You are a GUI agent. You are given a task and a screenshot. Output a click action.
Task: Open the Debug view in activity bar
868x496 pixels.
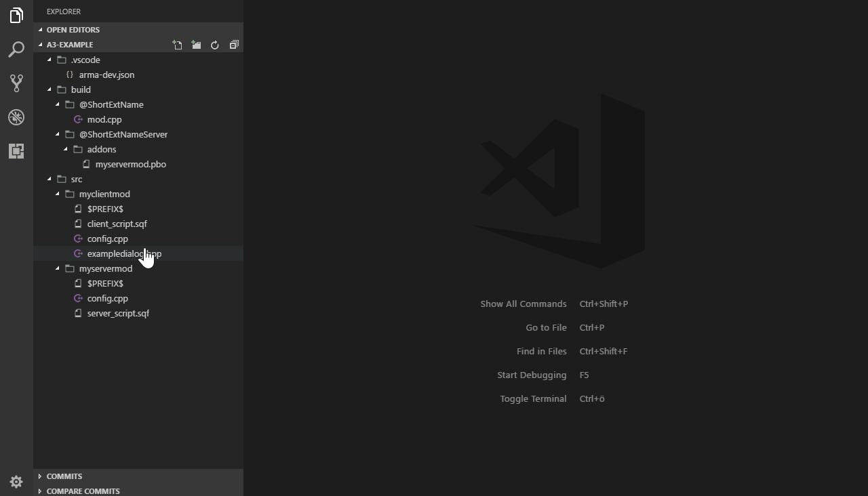[16, 117]
